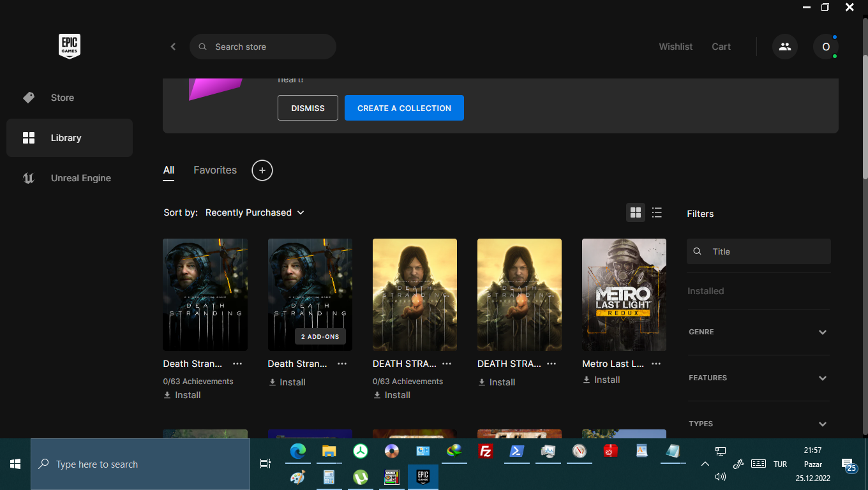Viewport: 868px width, 490px height.
Task: Open the Unreal Engine section
Action: (70, 178)
